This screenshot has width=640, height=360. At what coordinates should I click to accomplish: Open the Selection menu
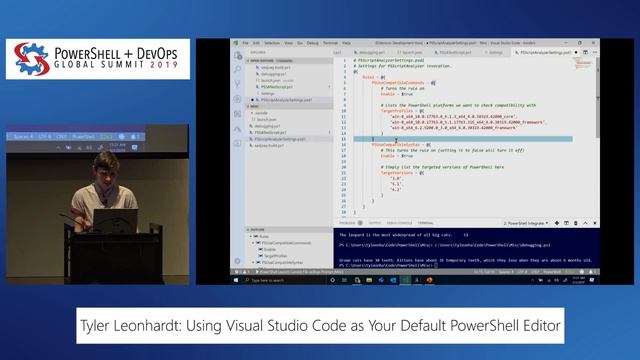[272, 43]
